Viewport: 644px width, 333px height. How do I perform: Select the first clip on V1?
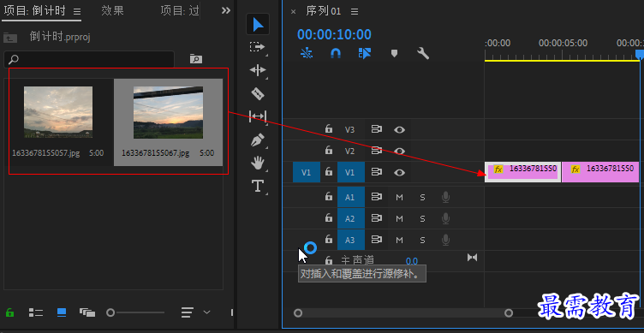coord(523,172)
